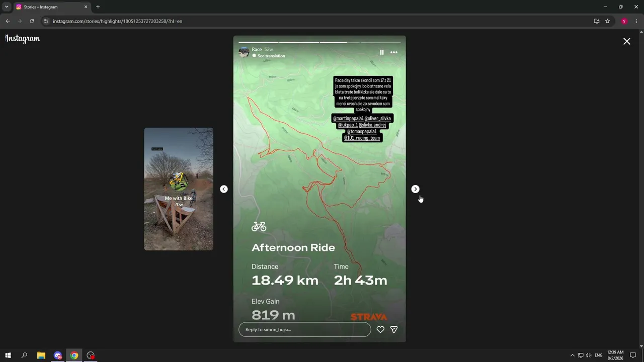Image resolution: width=644 pixels, height=362 pixels.
Task: Open Chrome profile avatar
Action: [624, 21]
